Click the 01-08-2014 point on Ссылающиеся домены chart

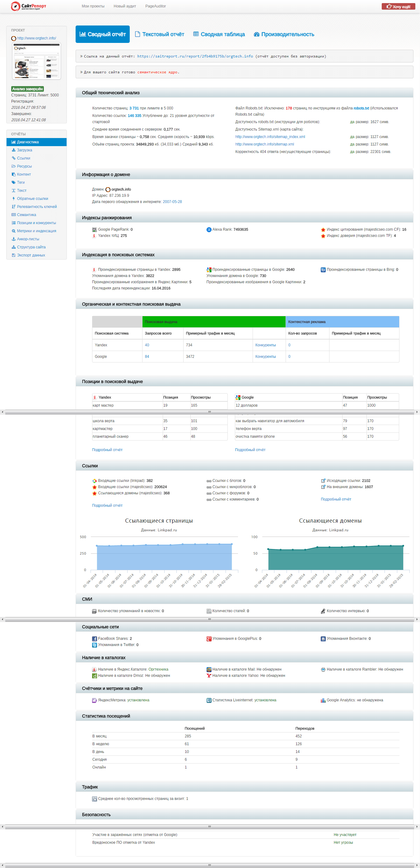317,547
